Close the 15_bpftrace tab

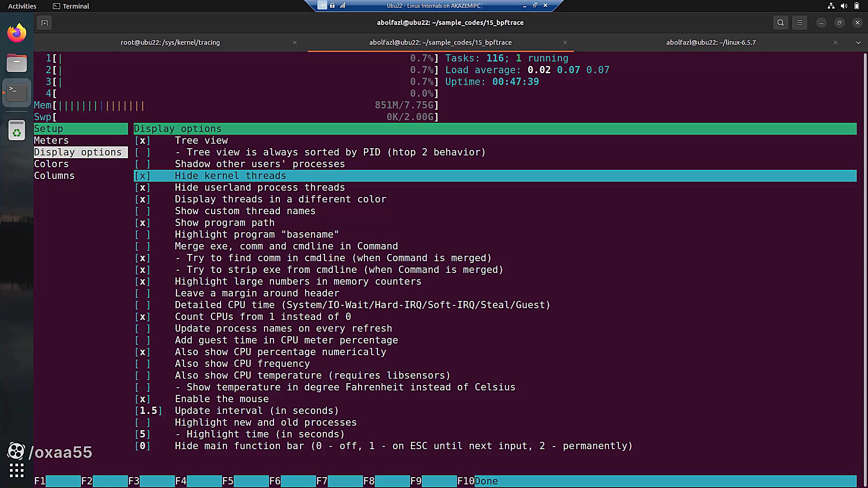(565, 42)
